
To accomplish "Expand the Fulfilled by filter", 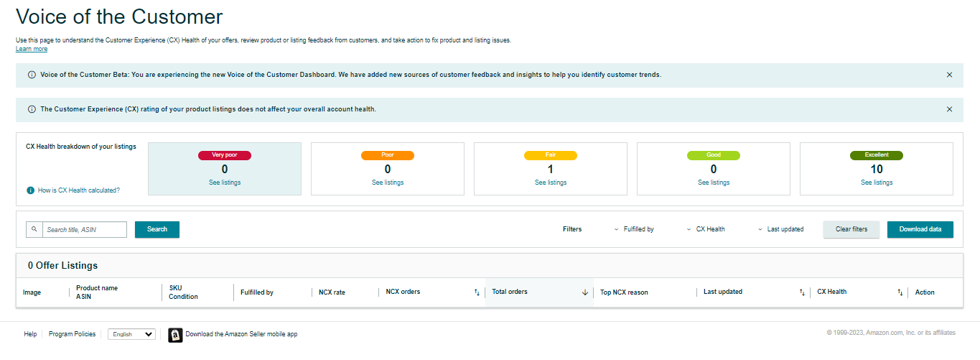I will click(x=634, y=229).
